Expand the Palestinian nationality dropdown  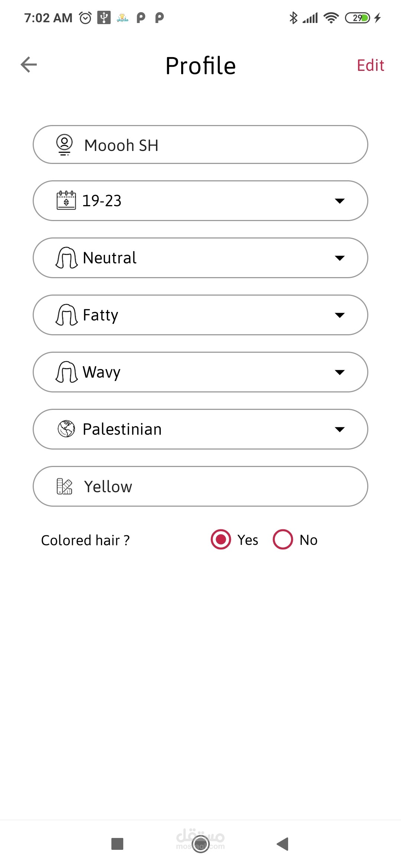(x=339, y=430)
